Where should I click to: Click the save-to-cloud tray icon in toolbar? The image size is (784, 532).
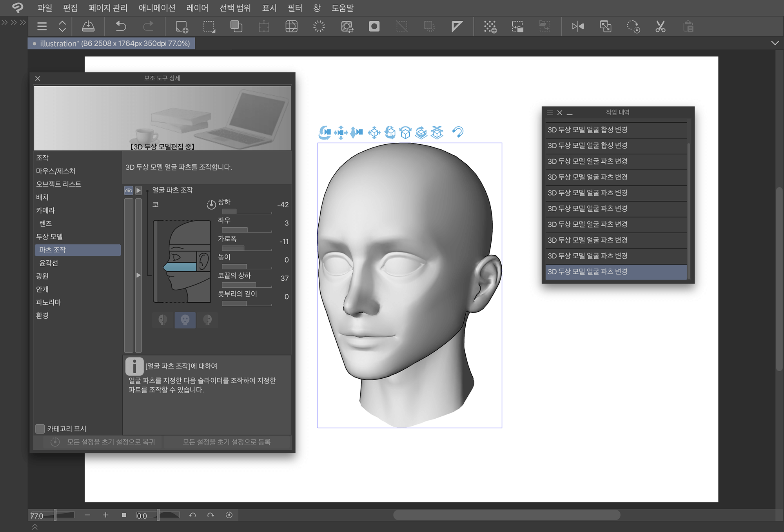click(x=88, y=26)
